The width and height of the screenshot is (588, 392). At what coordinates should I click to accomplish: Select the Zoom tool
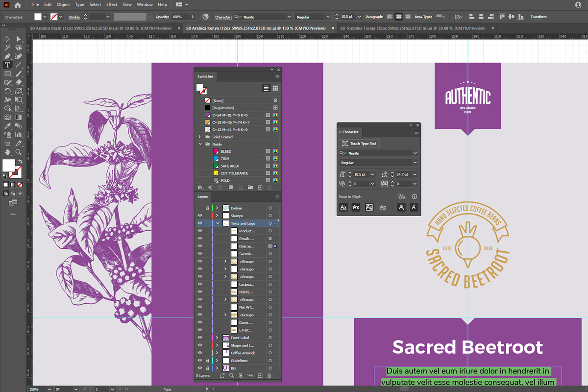click(x=19, y=152)
